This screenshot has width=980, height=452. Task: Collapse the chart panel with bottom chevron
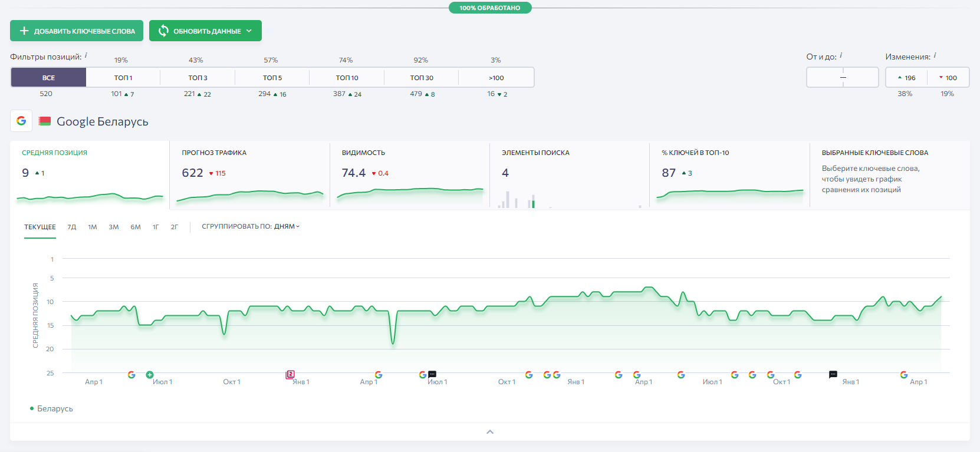tap(490, 432)
